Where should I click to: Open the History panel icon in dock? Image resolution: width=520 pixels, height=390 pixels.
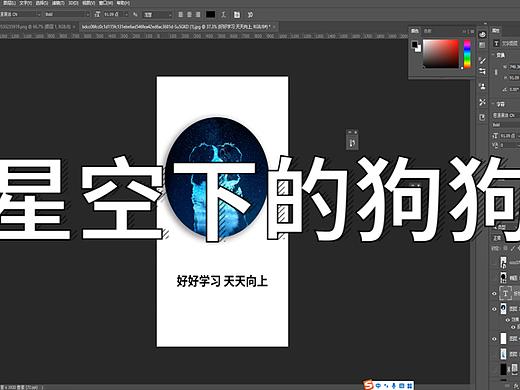coord(482,117)
